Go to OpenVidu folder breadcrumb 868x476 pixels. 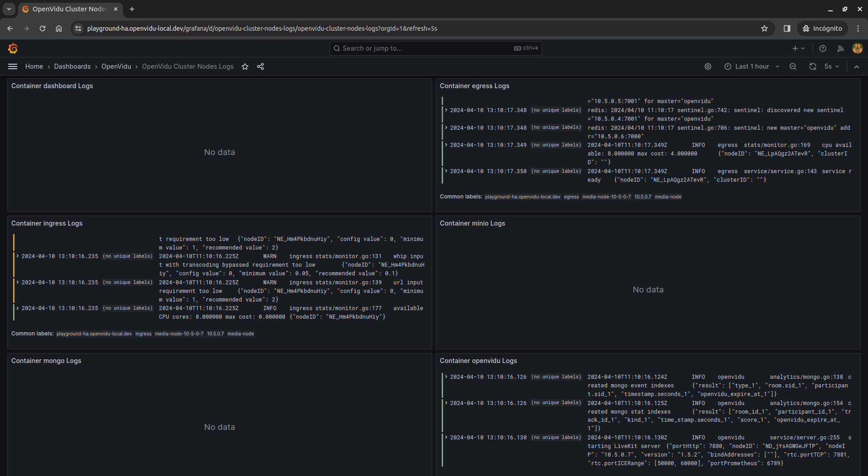(116, 66)
